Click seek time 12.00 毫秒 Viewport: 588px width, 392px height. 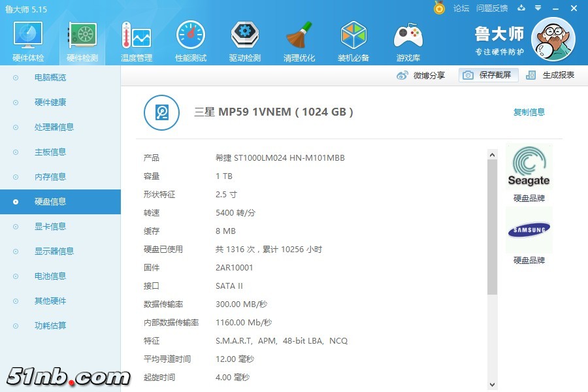click(235, 359)
